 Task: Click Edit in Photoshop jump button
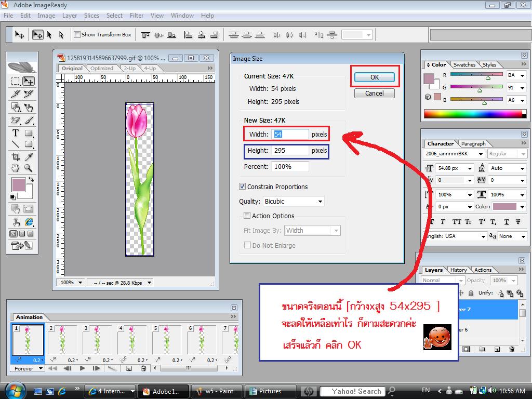click(x=21, y=245)
